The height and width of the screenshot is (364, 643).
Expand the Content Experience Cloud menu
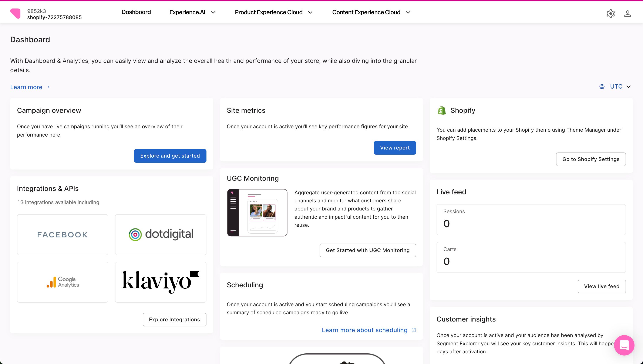point(371,13)
